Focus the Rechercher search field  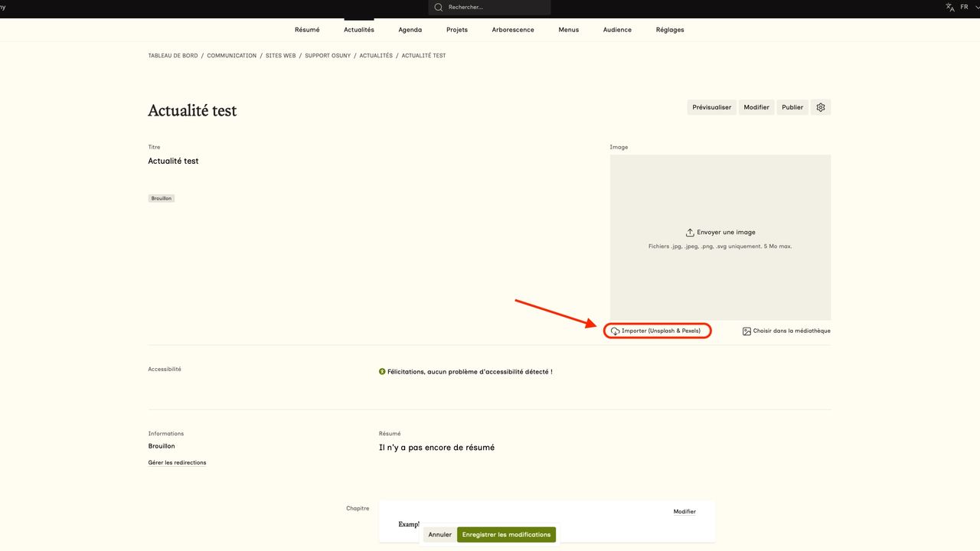click(x=494, y=8)
